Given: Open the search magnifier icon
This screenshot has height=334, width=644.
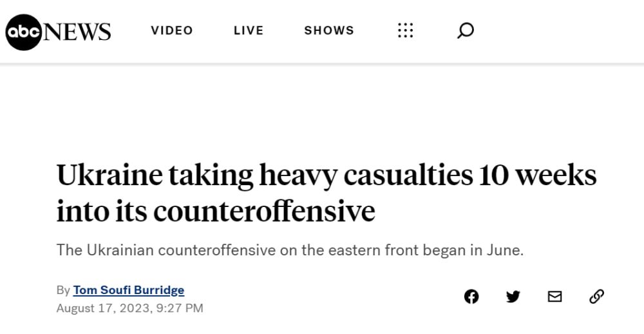Looking at the screenshot, I should (466, 31).
